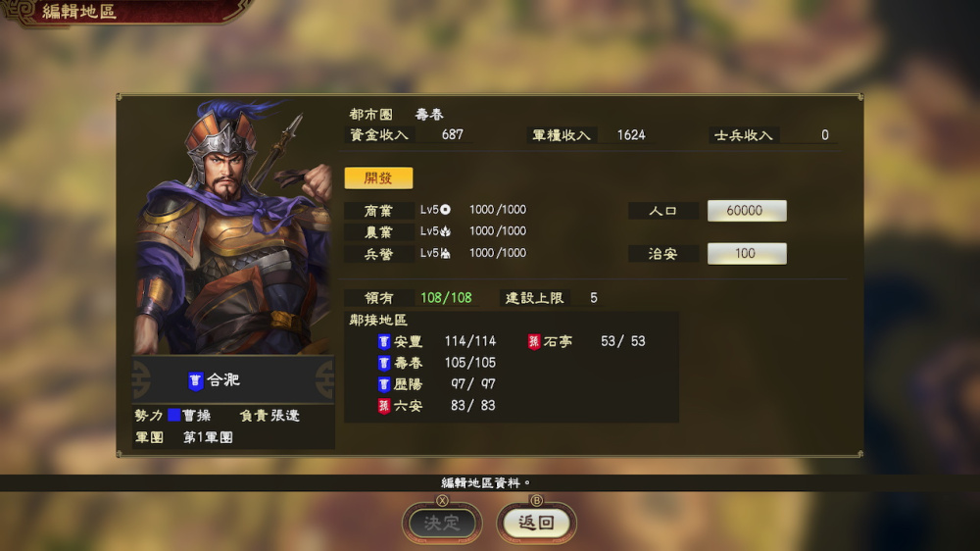980x551 pixels.
Task: Click the blue Cao faction icon beside 安豐
Action: click(384, 341)
